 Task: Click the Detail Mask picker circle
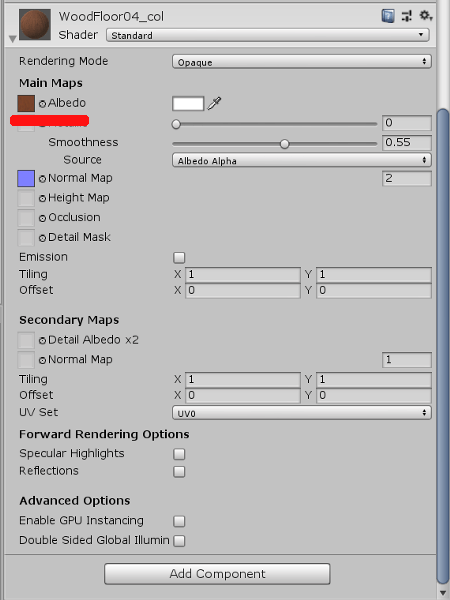(x=42, y=238)
